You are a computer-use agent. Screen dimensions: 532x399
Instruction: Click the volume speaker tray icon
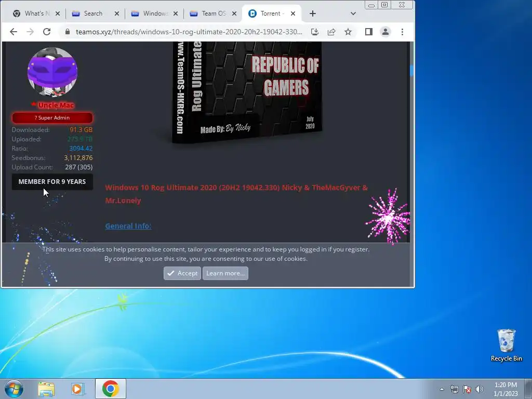[480, 389]
